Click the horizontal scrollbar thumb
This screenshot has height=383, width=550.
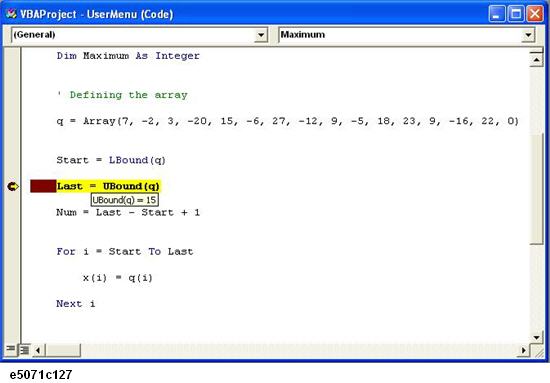(x=63, y=350)
